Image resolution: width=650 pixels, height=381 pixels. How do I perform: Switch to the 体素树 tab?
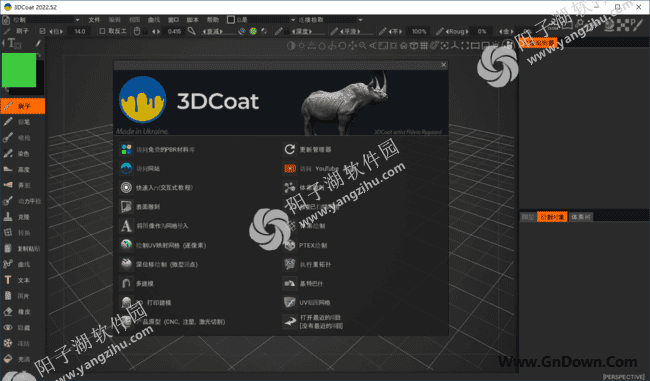[580, 217]
